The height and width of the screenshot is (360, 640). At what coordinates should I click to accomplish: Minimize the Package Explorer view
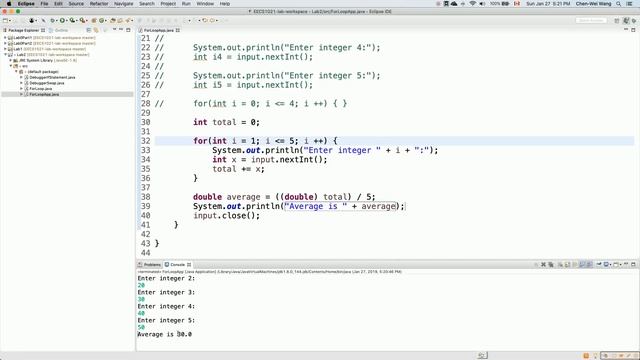[121, 30]
